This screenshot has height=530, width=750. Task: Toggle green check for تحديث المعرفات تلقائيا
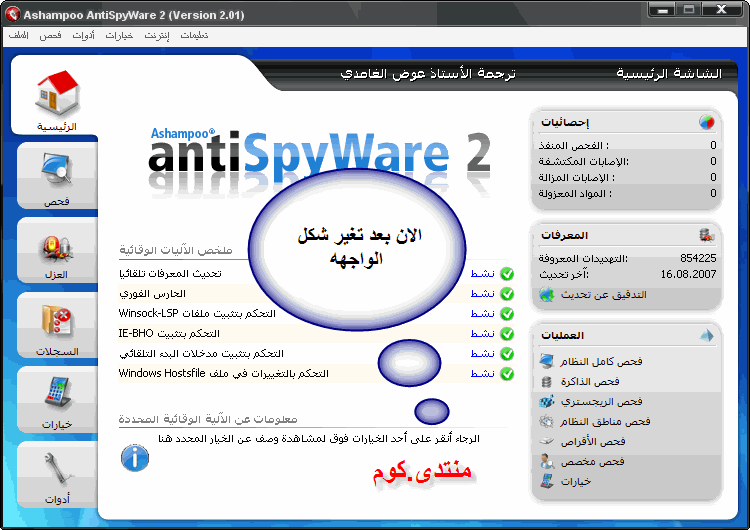click(x=507, y=274)
